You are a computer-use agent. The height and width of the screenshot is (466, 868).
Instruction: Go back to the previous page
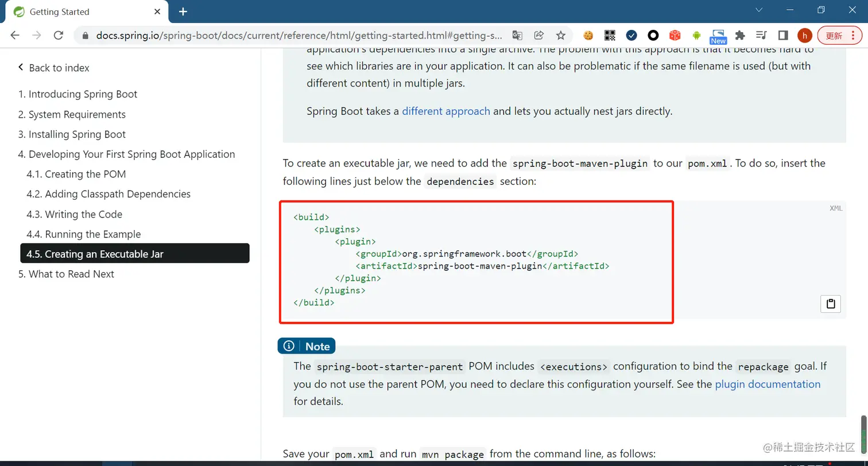[15, 35]
